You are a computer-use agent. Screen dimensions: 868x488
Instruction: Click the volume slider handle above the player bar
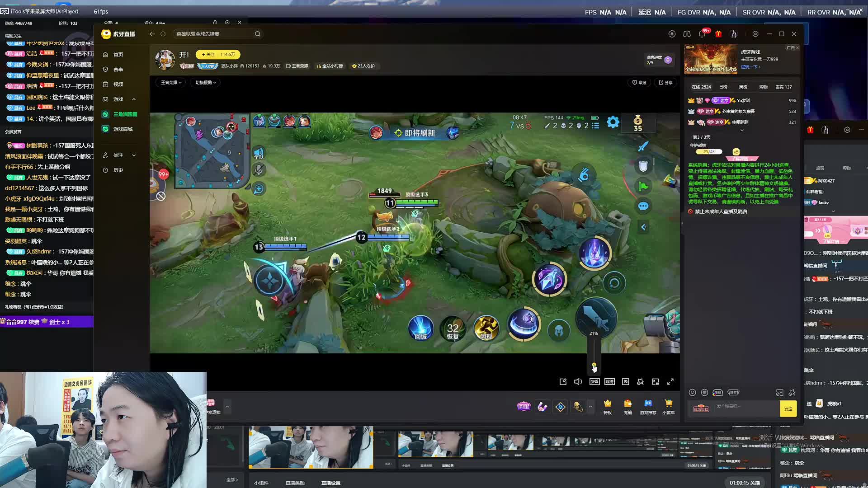pos(594,365)
